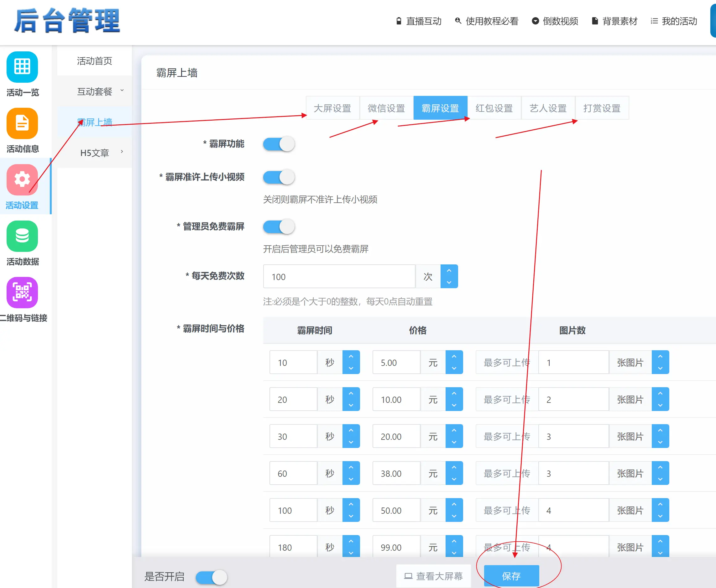Open the 活动一览 grid icon
The image size is (716, 588).
click(x=22, y=67)
